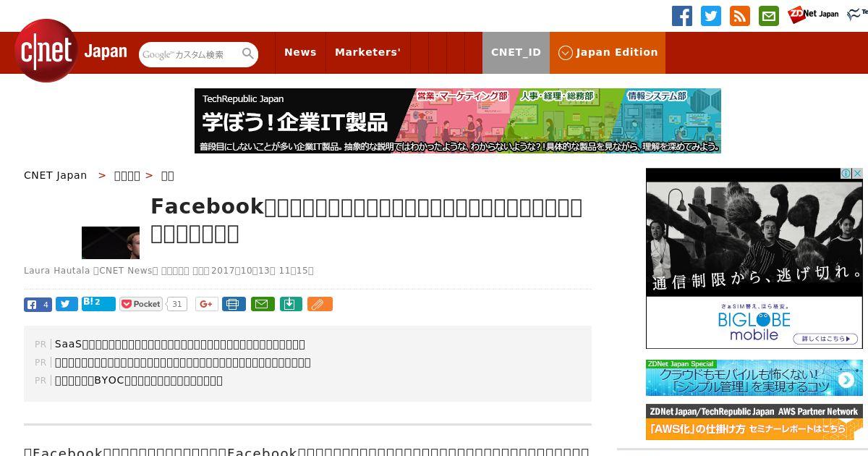Image resolution: width=868 pixels, height=456 pixels.
Task: Click the Google custom search field
Action: point(190,54)
